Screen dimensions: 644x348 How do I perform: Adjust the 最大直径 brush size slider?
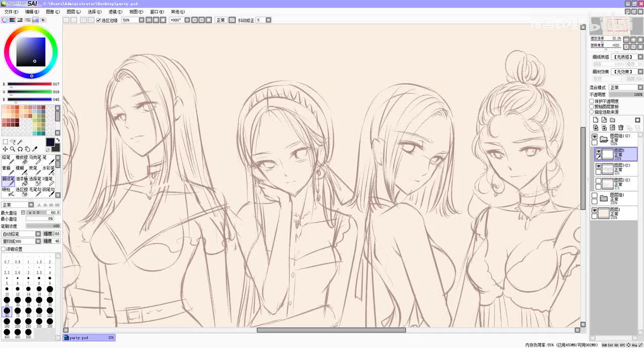(x=43, y=213)
